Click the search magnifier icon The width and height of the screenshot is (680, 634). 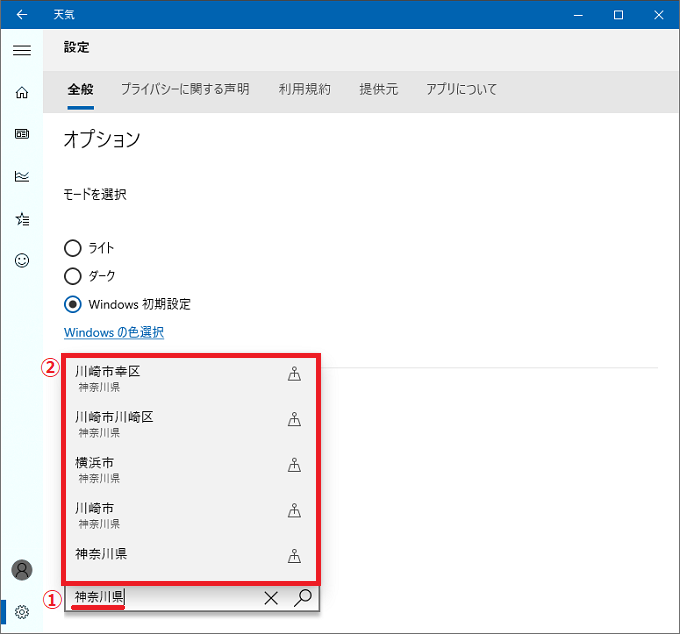[303, 598]
